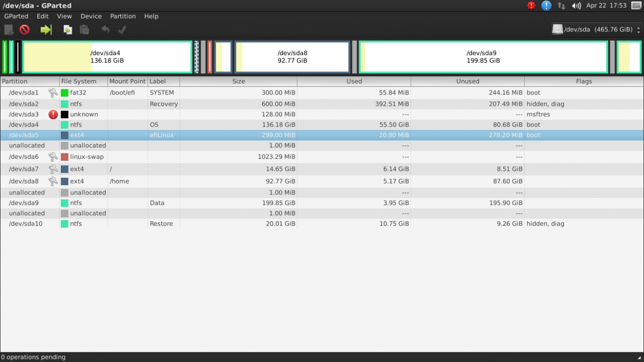
Task: Click the key lock icon beside /dev/sda8
Action: tap(53, 181)
